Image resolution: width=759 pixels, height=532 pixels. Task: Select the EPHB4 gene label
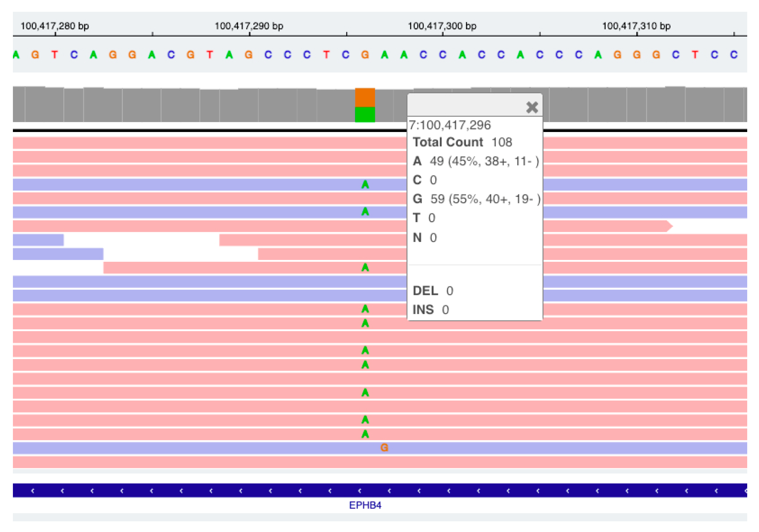[x=365, y=505]
